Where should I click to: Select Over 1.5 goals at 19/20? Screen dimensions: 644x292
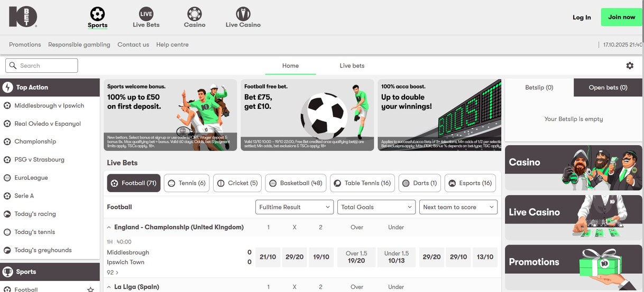click(x=356, y=257)
